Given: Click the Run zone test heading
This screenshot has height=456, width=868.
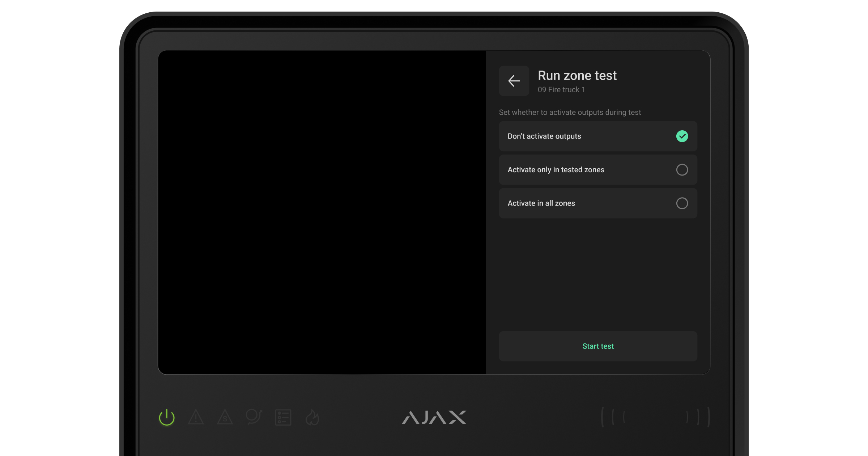Looking at the screenshot, I should (577, 76).
